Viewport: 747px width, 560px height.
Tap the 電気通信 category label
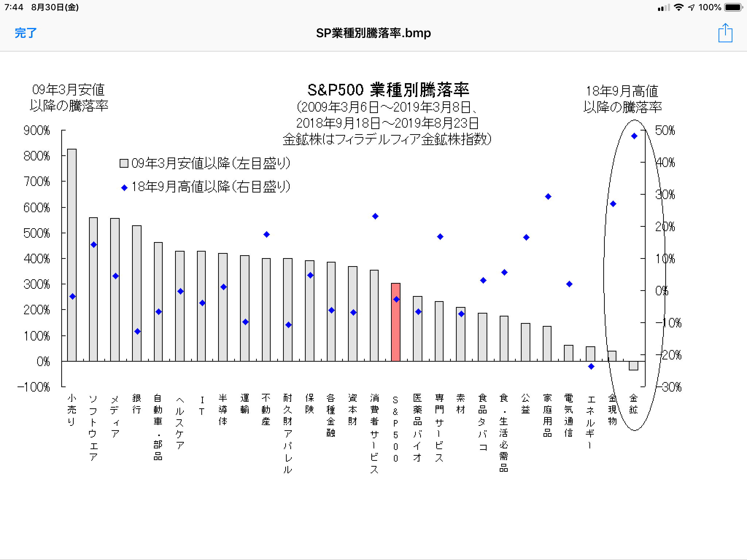(x=569, y=416)
